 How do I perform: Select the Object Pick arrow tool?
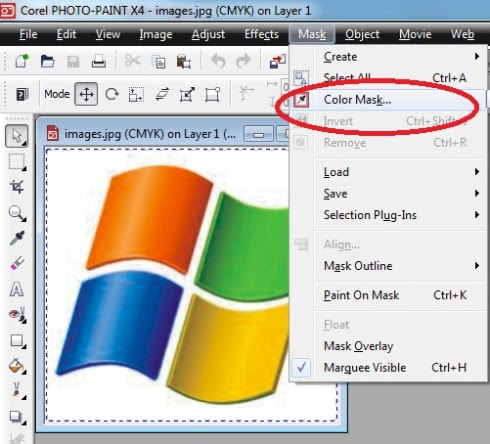(x=17, y=136)
